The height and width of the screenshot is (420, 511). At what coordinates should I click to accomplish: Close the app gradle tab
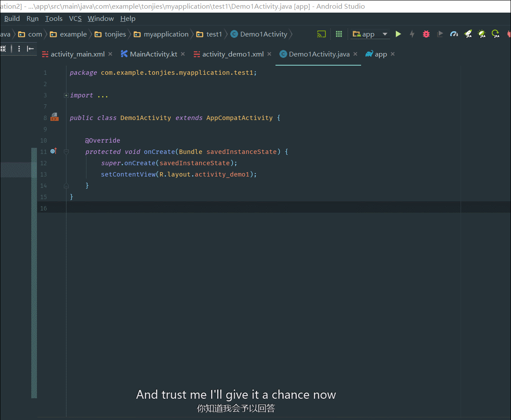pos(393,54)
